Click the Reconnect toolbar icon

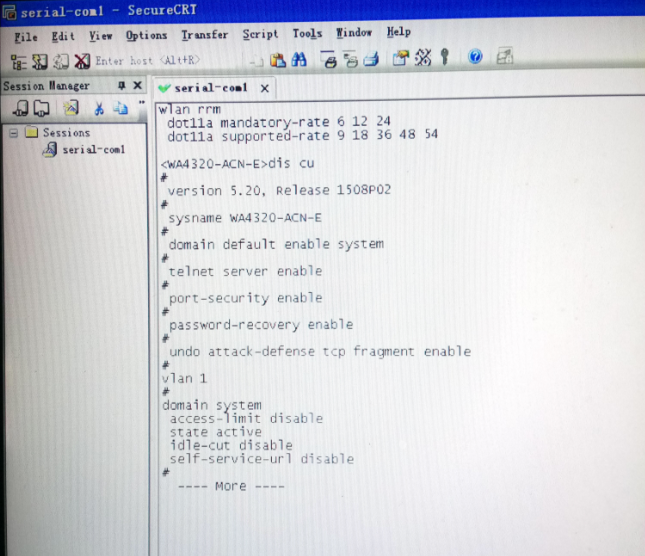(x=61, y=61)
